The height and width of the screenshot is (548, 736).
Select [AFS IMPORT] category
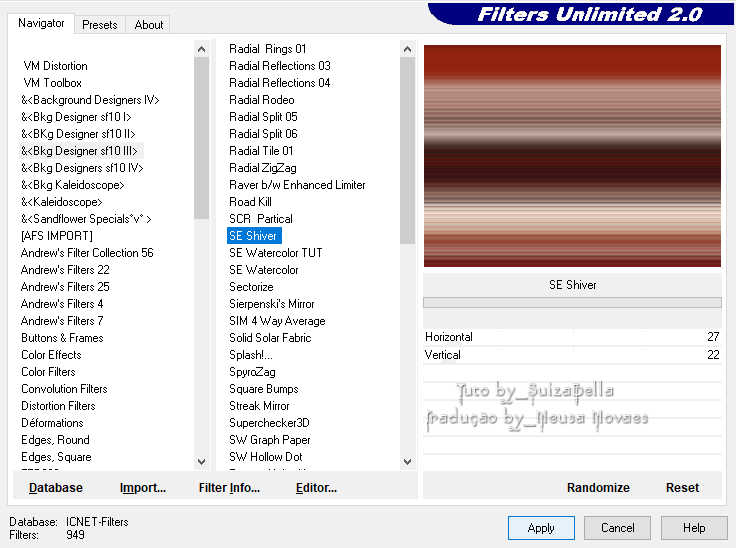(x=57, y=236)
